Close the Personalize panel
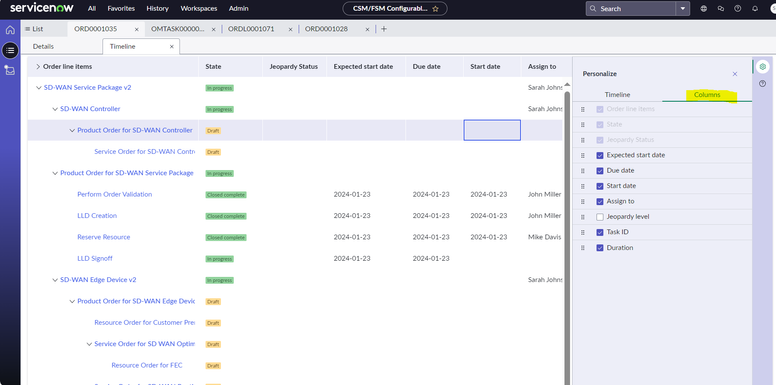The width and height of the screenshot is (776, 385). pyautogui.click(x=735, y=74)
